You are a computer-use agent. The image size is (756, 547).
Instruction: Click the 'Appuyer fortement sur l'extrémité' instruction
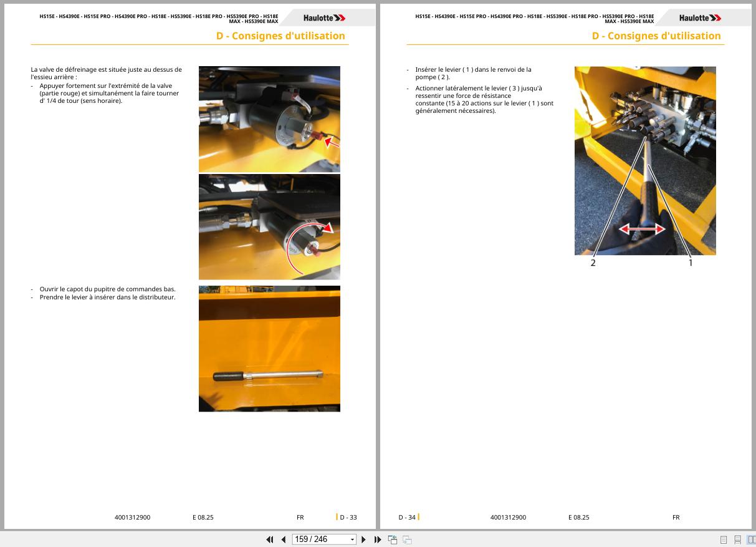(109, 94)
